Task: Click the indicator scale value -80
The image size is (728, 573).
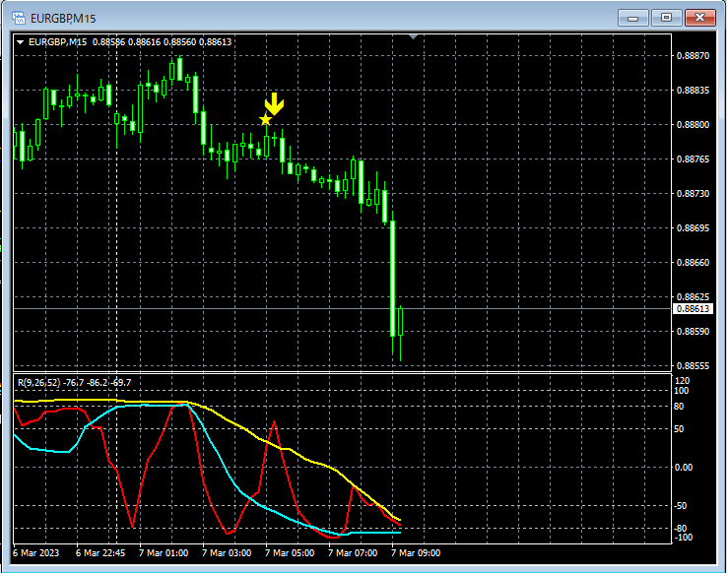Action: click(x=681, y=529)
